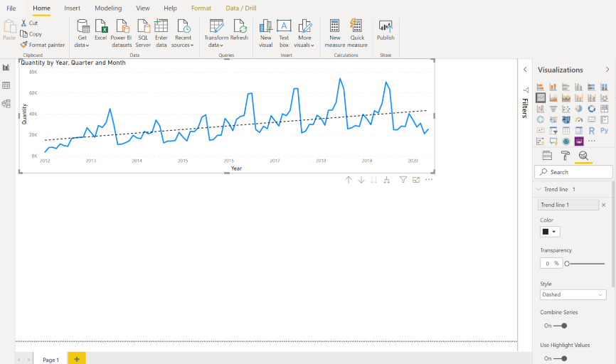The height and width of the screenshot is (364, 616).
Task: Select the table visualization
Action: click(x=566, y=131)
